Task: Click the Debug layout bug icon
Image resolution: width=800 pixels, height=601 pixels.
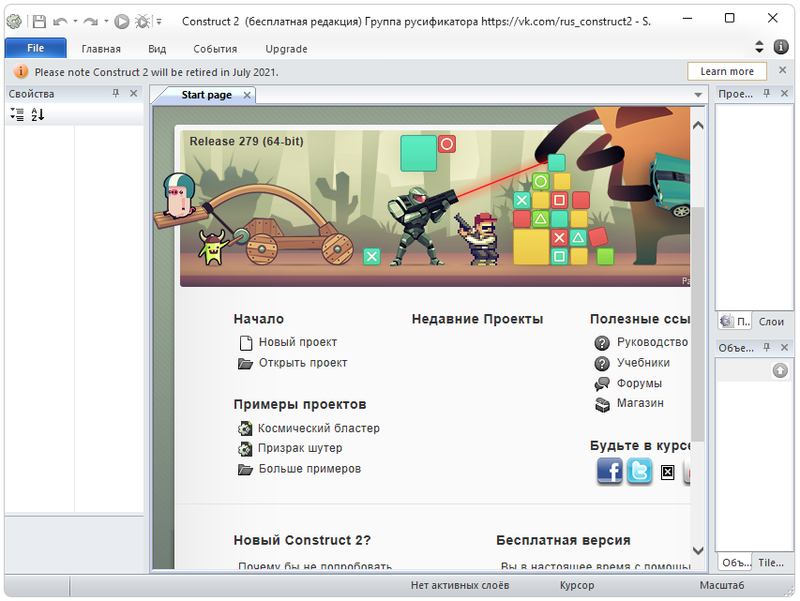Action: coord(143,21)
